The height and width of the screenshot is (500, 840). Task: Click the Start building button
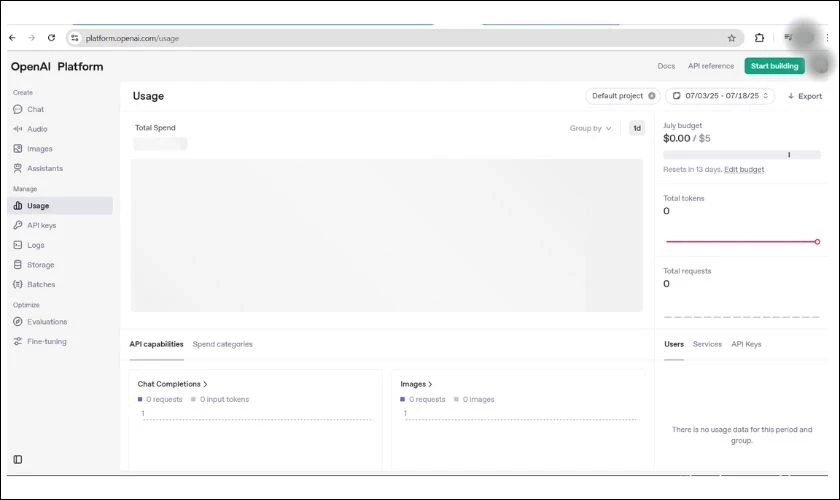tap(775, 66)
